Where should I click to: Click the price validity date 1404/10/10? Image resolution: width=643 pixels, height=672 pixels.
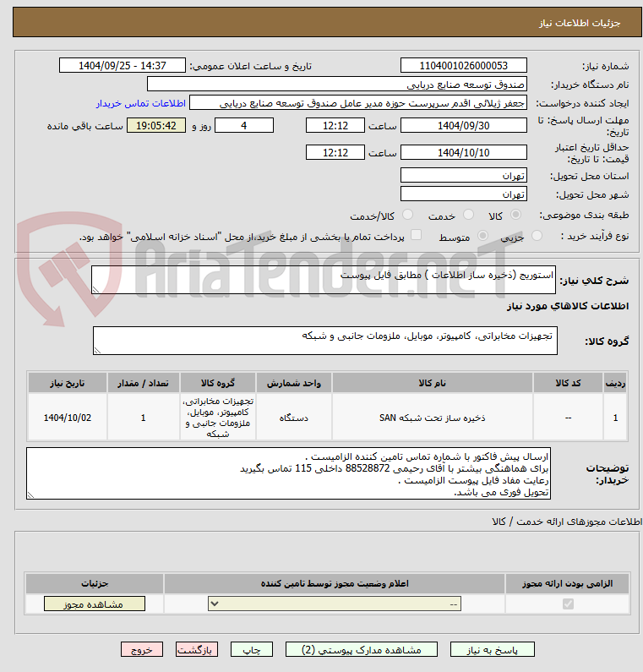click(x=464, y=152)
